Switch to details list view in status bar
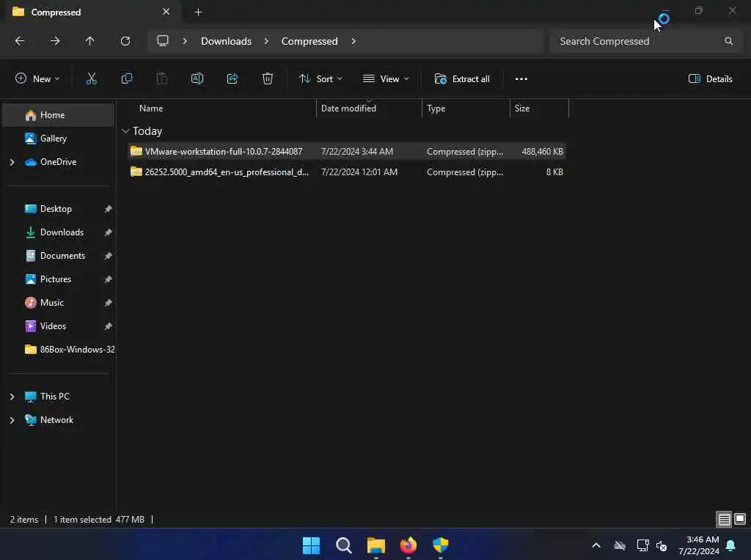This screenshot has height=560, width=751. 724,519
